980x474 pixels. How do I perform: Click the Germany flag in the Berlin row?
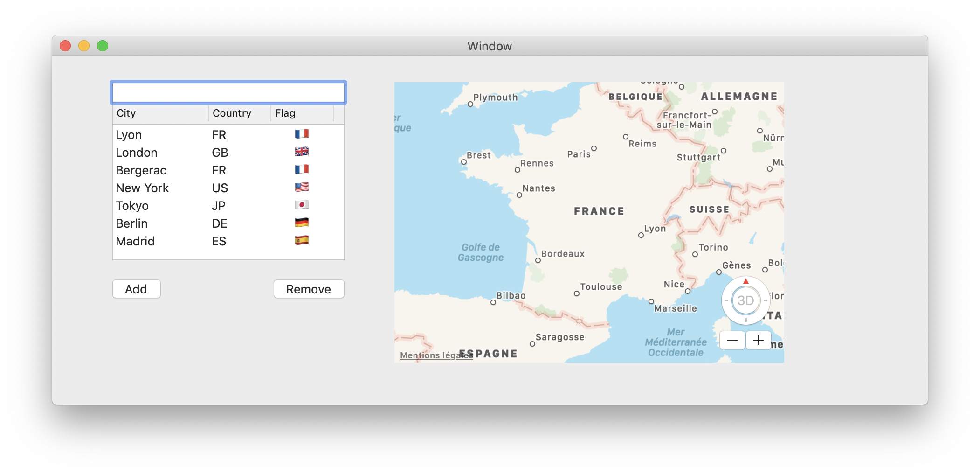tap(302, 223)
